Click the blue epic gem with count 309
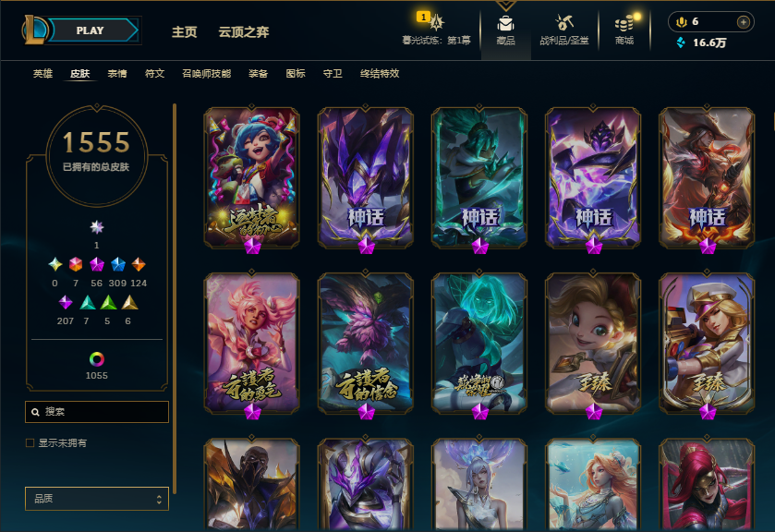This screenshot has width=775, height=532. point(118,264)
